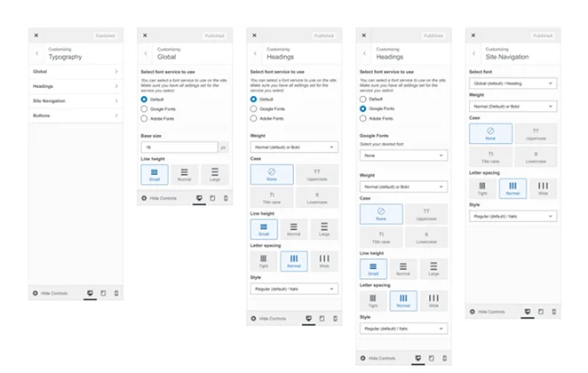
Task: Open Select font dropdown in Site Navigation panel
Action: 513,83
